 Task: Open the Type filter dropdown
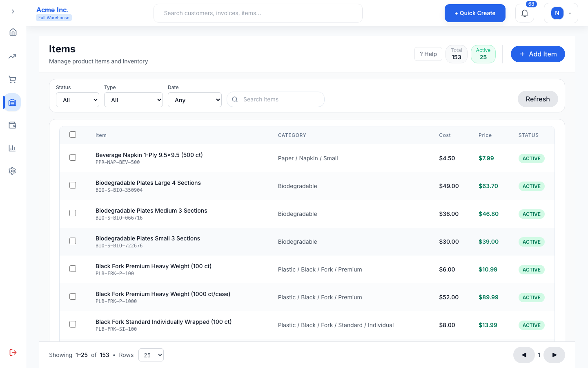pos(134,100)
